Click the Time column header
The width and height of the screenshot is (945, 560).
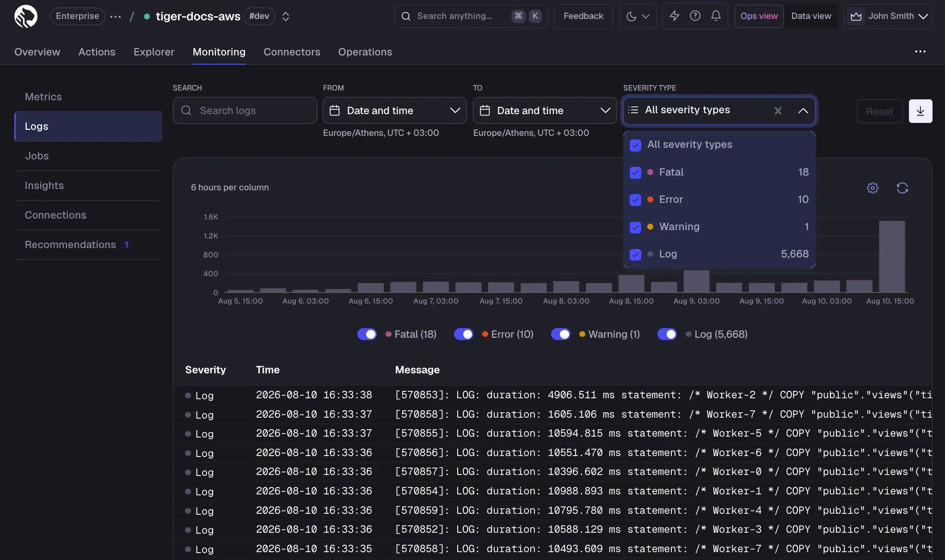268,370
